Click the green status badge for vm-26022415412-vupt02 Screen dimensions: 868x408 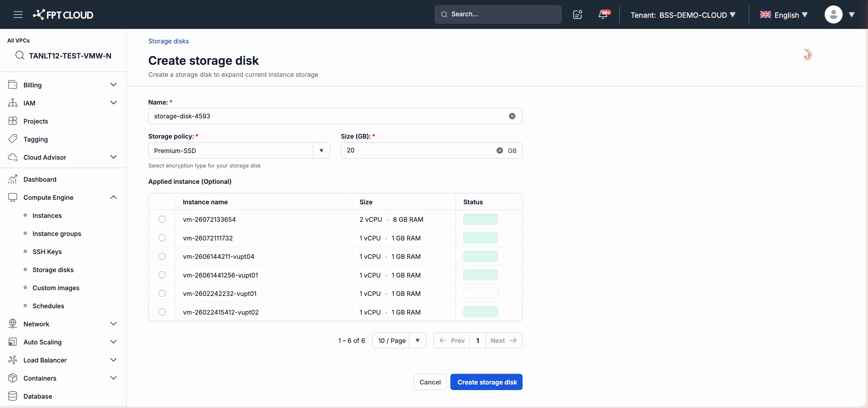tap(480, 312)
